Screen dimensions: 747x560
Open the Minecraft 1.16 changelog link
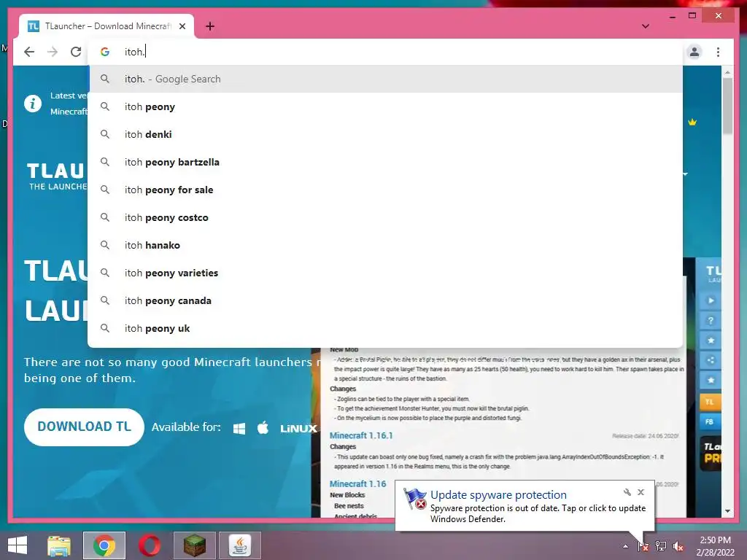(357, 484)
